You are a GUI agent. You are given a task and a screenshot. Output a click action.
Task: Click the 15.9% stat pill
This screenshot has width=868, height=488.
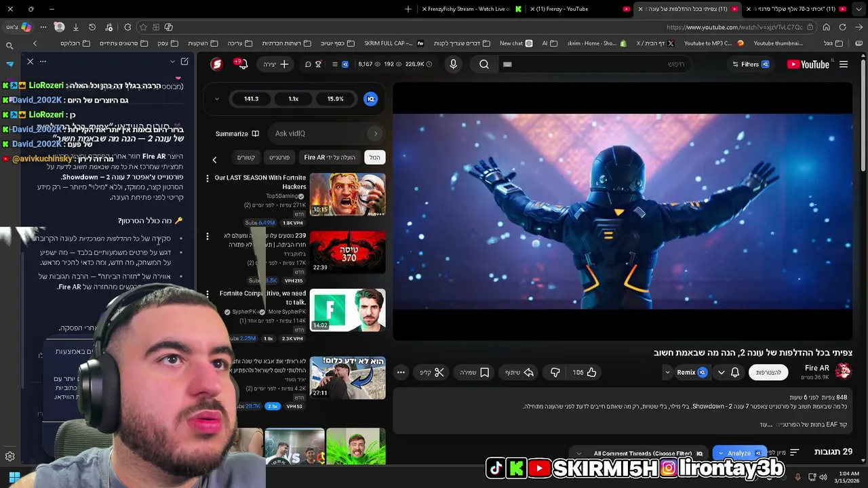335,99
